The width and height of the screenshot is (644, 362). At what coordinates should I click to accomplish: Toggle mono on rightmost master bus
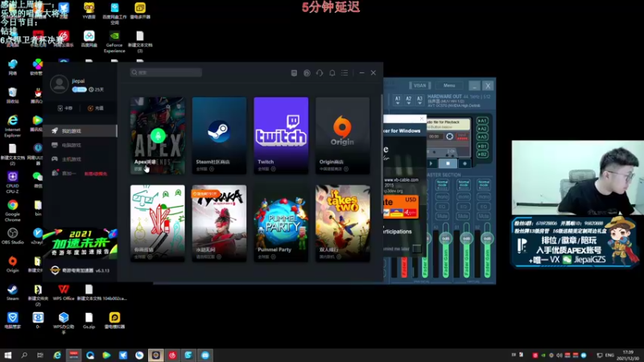coord(484,197)
